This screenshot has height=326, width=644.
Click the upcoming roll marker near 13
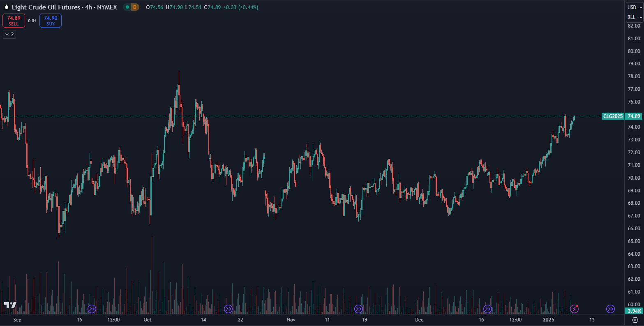(610, 308)
